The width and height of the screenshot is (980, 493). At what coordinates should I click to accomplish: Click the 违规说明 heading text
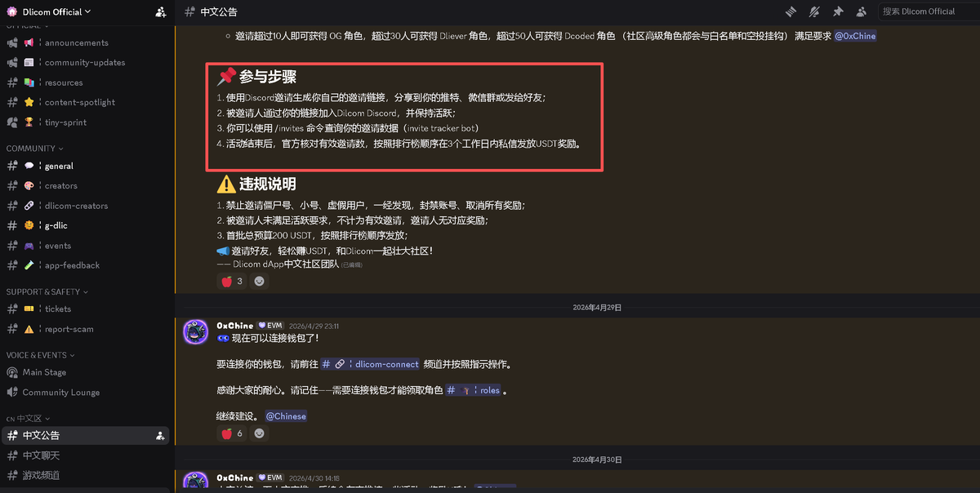pos(268,184)
